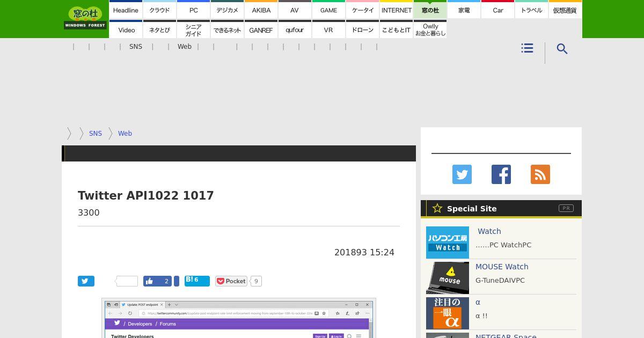Screen dimensions: 644x338
Task: Go to the AKIBA tab
Action: coord(261,10)
